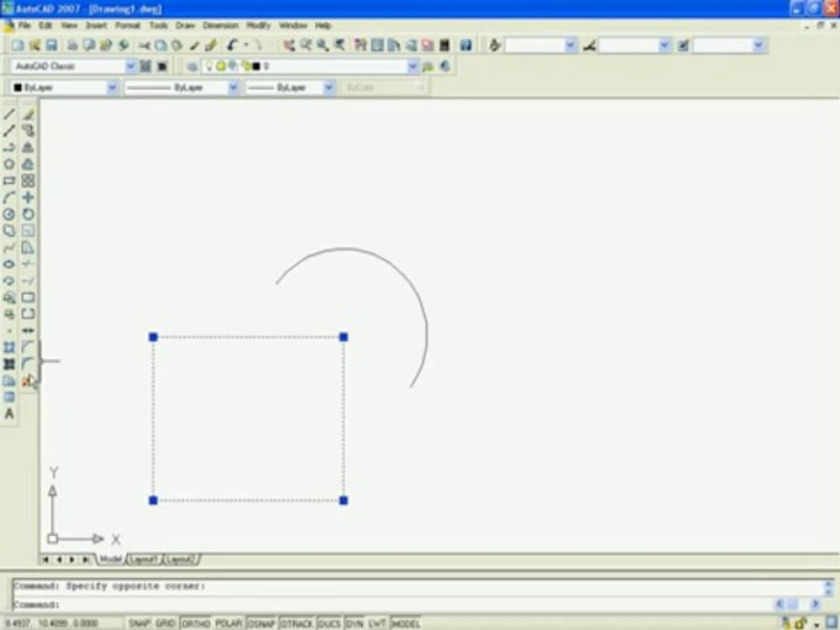Open the dimension style dropdown
840x630 pixels.
(664, 45)
